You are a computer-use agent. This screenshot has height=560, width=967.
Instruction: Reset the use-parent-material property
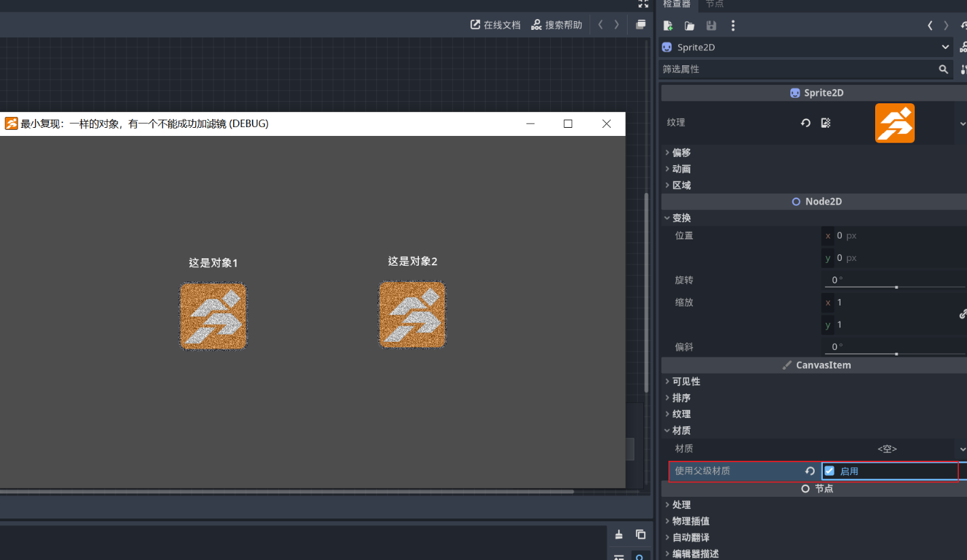click(x=810, y=471)
